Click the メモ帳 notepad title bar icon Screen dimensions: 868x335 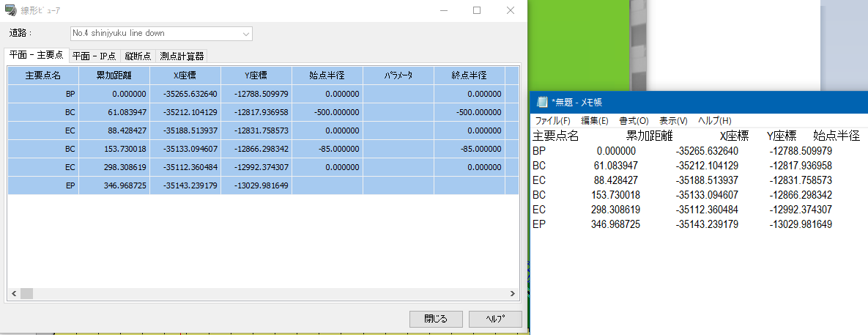(x=542, y=102)
